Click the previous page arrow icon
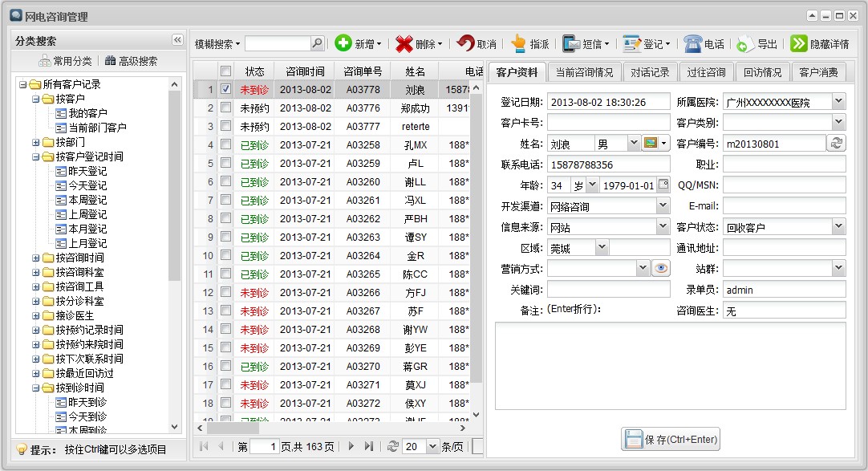 tap(221, 446)
